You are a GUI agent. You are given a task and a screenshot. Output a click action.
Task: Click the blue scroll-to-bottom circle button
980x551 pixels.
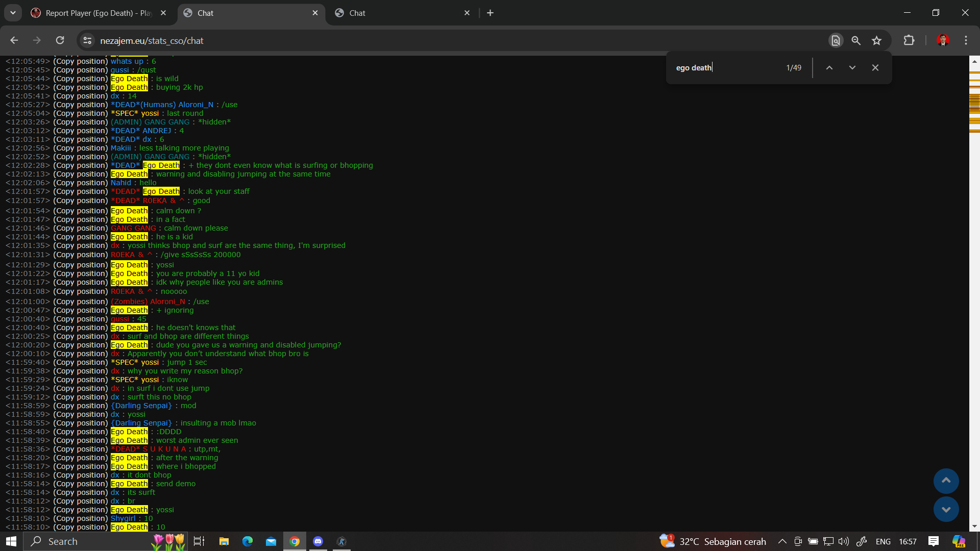pyautogui.click(x=946, y=509)
